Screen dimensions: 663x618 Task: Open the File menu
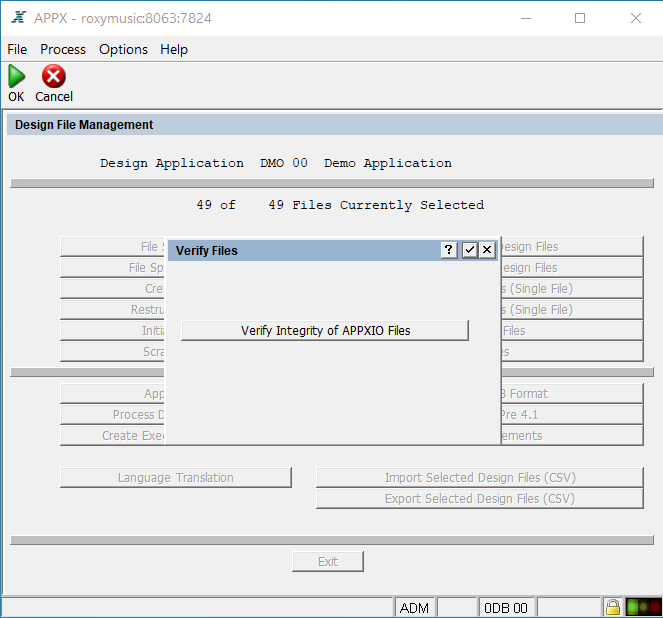(17, 49)
